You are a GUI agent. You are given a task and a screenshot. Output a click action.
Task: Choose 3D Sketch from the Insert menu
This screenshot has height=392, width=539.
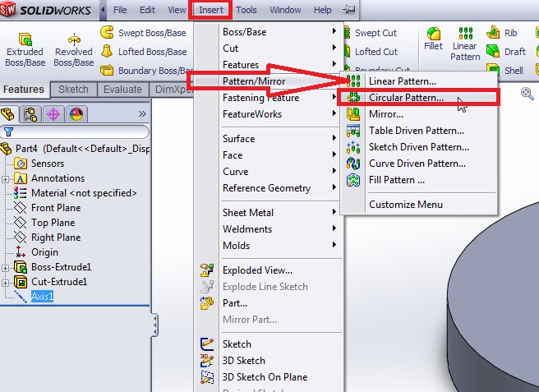pyautogui.click(x=269, y=361)
